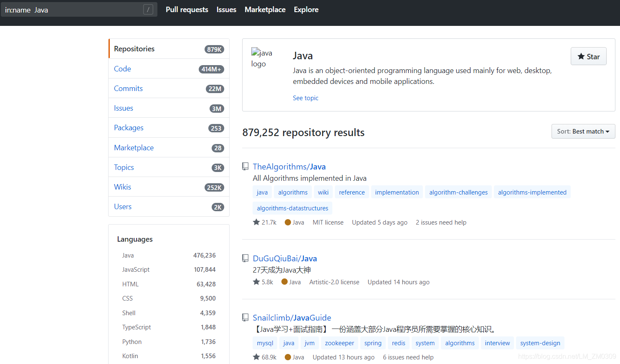Filter by CSS language
The image size is (620, 364).
point(169,298)
